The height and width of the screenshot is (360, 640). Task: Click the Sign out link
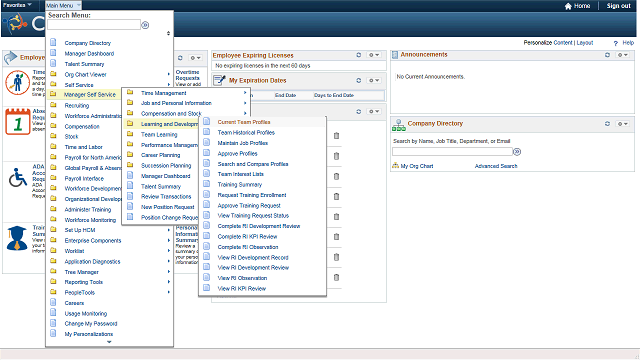[618, 6]
